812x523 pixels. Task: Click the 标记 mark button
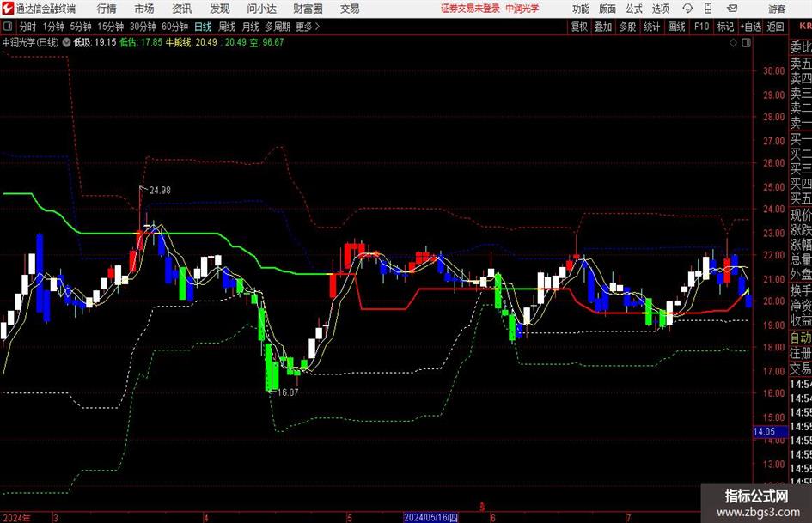coord(725,27)
